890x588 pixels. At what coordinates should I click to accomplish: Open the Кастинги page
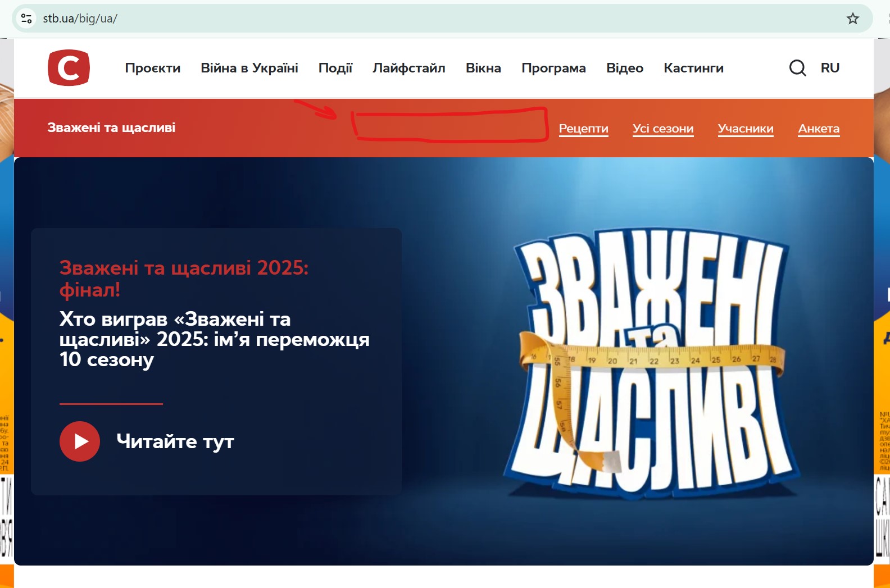point(693,68)
